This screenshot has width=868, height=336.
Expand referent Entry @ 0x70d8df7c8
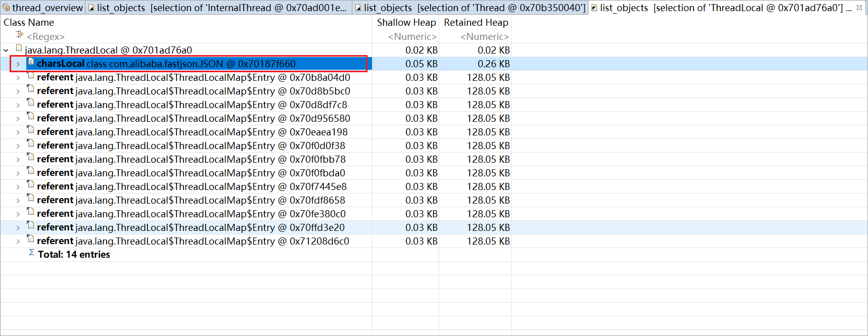pos(18,105)
